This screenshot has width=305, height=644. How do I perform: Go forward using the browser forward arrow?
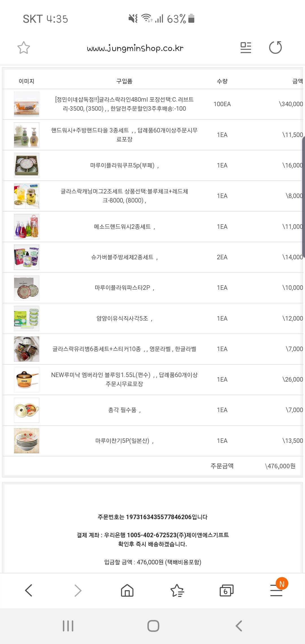tap(78, 590)
